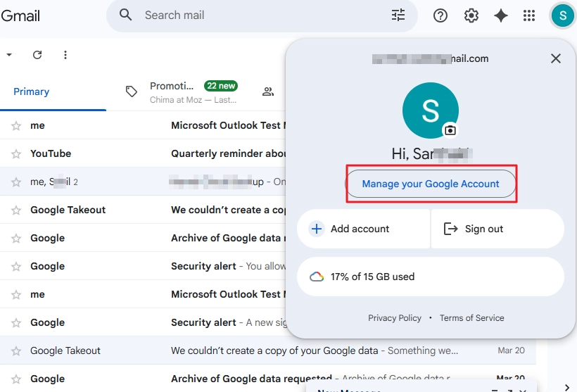Open the YouTube Quarterly reminder email
Screen dimensions: 577x392
143,153
